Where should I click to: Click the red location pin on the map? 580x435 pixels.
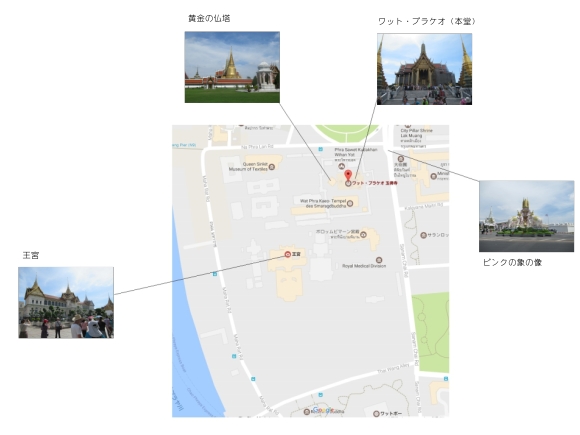348,175
